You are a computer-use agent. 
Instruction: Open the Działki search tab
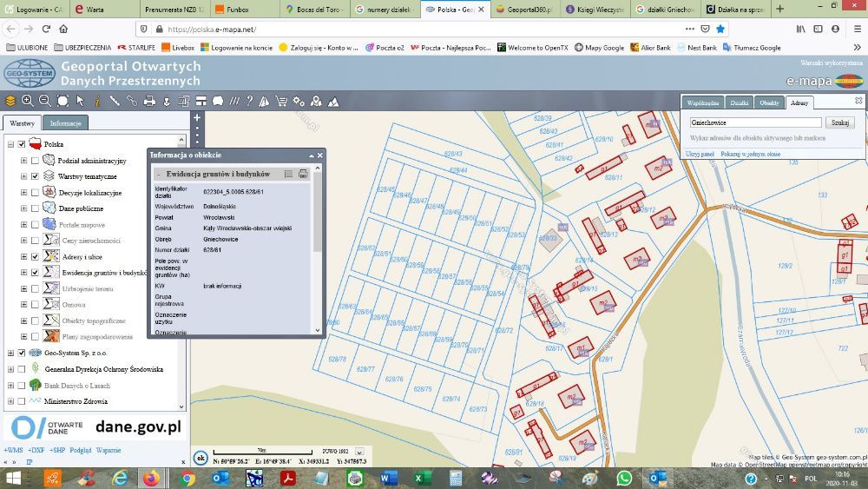(739, 102)
